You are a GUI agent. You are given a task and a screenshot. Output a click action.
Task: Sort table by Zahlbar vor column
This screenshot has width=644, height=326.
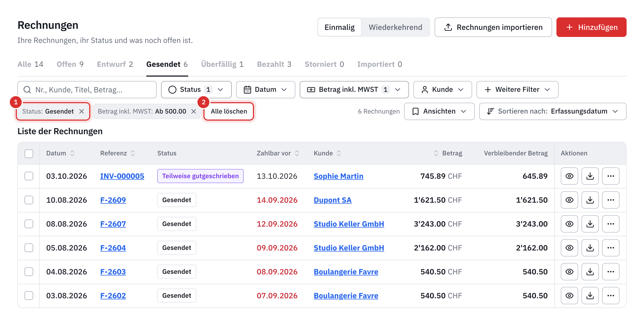pos(278,153)
